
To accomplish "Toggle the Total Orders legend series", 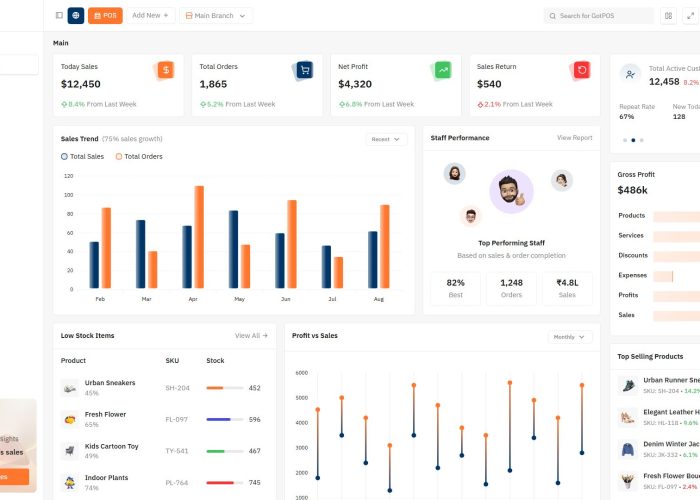I will pos(139,156).
